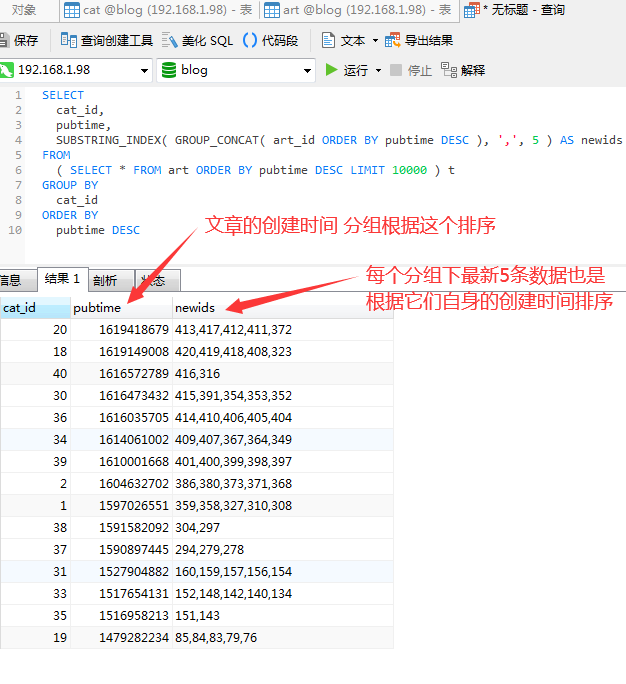Click the cat_id column header
This screenshot has width=626, height=684.
35,308
